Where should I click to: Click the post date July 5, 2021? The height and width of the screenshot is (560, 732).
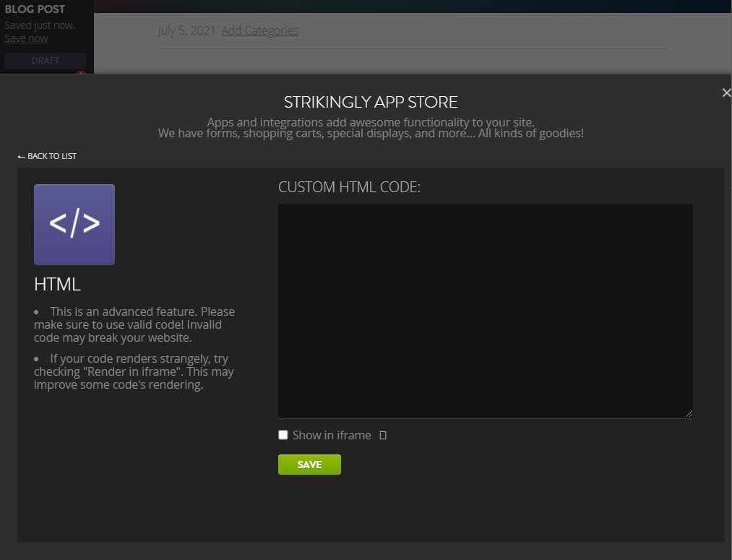[185, 30]
